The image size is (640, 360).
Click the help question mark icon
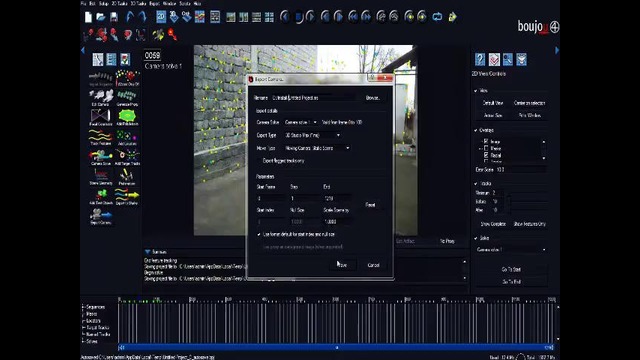click(x=480, y=60)
